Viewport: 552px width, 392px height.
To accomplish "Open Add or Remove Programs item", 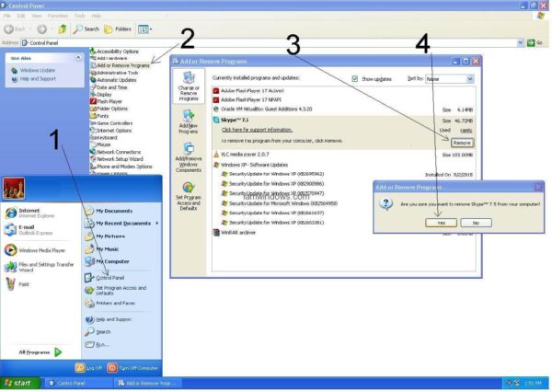I will pyautogui.click(x=120, y=65).
